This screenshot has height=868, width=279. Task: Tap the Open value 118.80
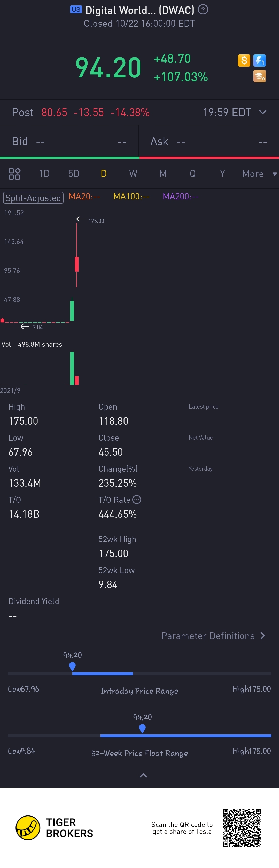click(x=113, y=421)
